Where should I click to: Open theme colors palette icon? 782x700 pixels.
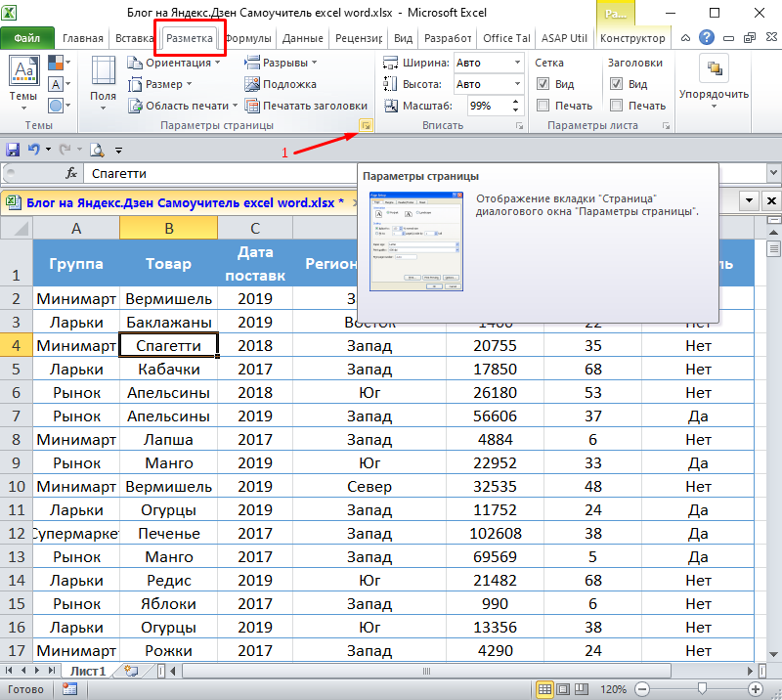59,63
